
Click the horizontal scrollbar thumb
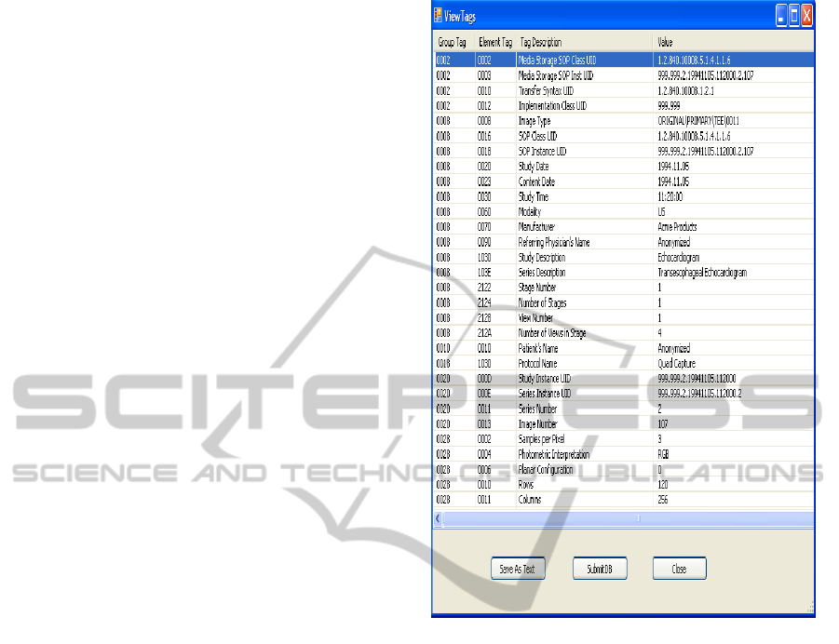[x=638, y=517]
